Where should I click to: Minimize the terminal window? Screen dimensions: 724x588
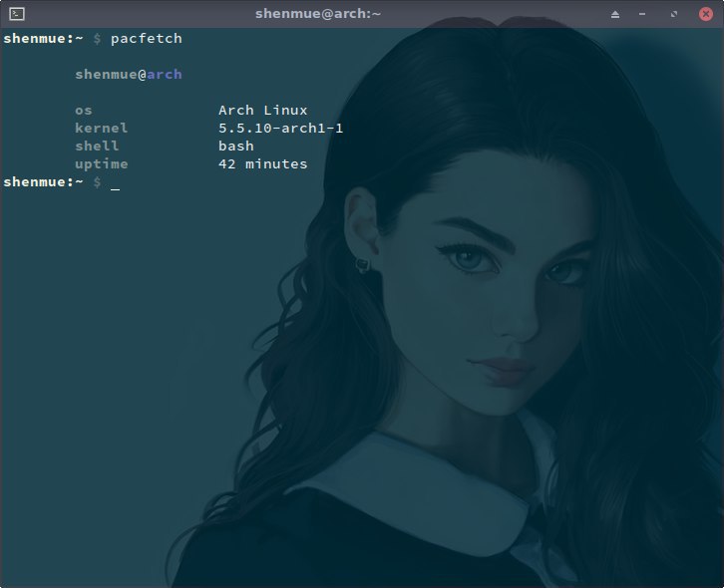point(642,14)
